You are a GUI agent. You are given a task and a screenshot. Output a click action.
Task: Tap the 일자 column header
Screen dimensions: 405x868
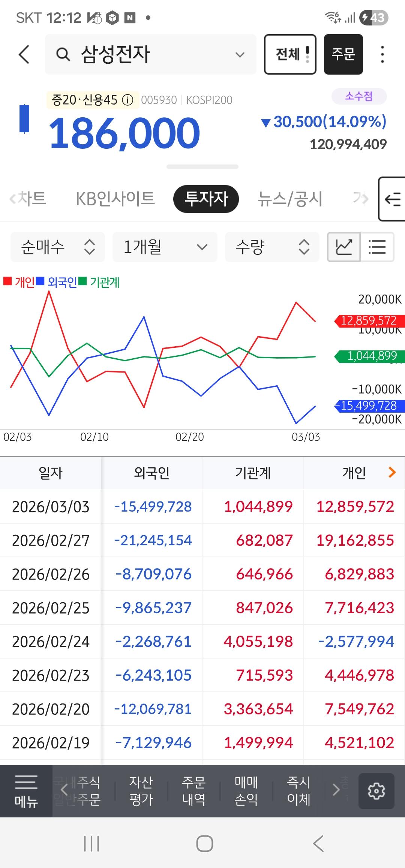click(x=51, y=473)
